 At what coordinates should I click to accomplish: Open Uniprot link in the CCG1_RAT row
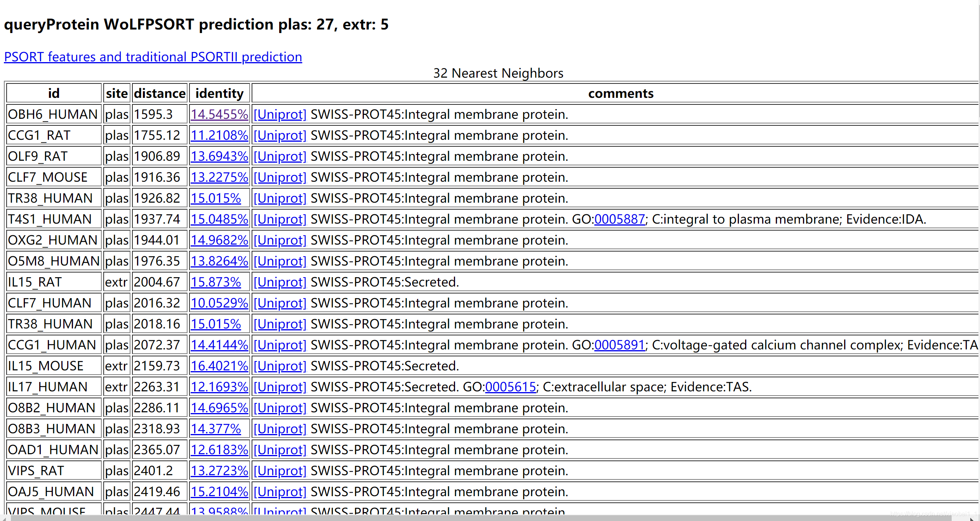click(x=280, y=135)
